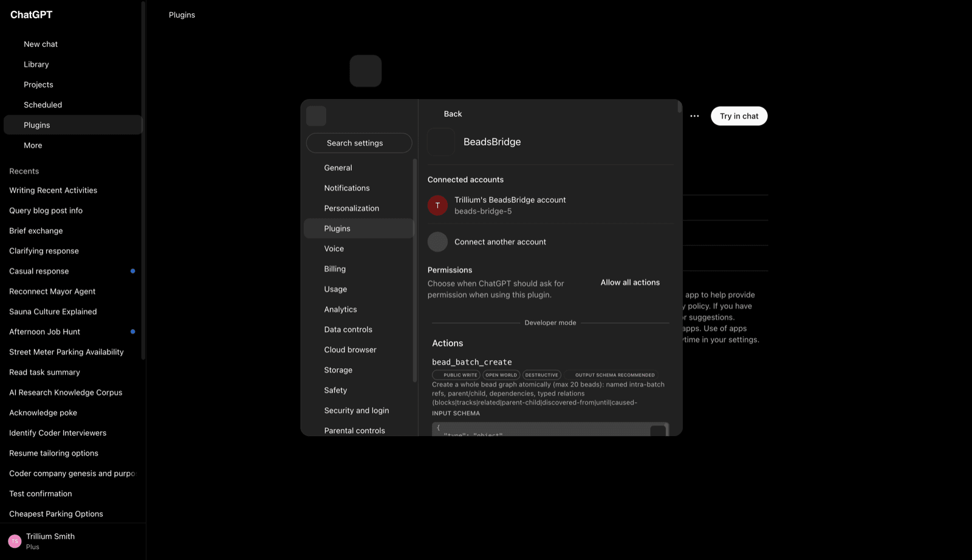Open Cheapest Parking Options chat
This screenshot has width=972, height=560.
[73, 514]
